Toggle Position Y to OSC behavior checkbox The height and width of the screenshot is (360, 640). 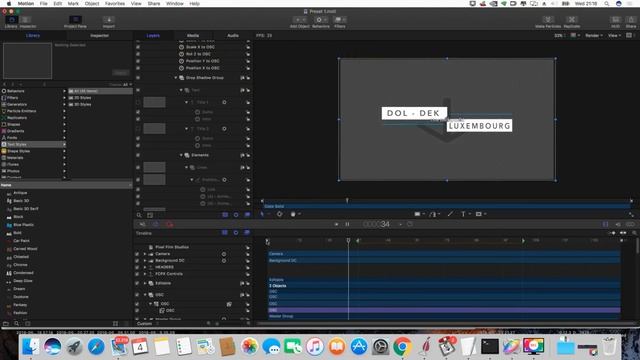pos(138,61)
